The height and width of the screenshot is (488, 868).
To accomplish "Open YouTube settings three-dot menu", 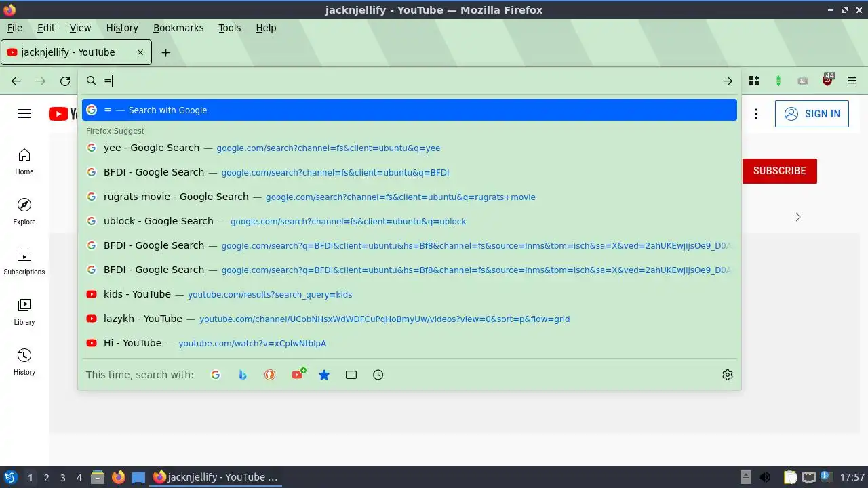I will point(756,114).
